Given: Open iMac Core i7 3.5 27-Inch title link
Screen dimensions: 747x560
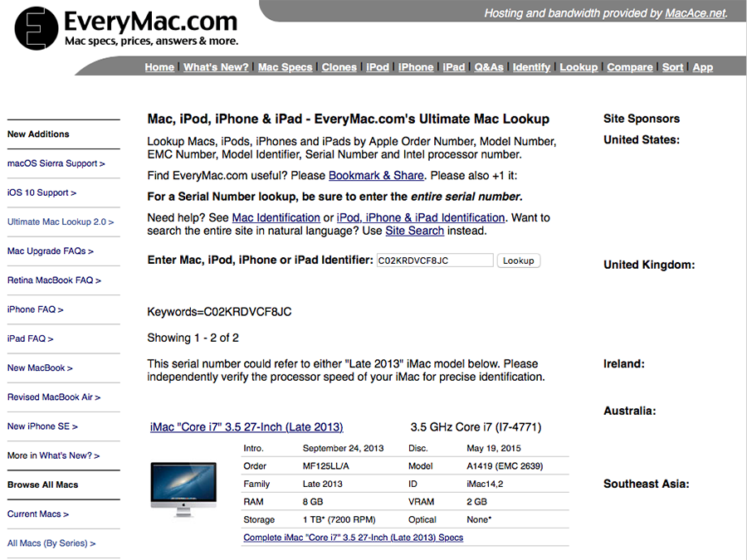Looking at the screenshot, I should [247, 427].
